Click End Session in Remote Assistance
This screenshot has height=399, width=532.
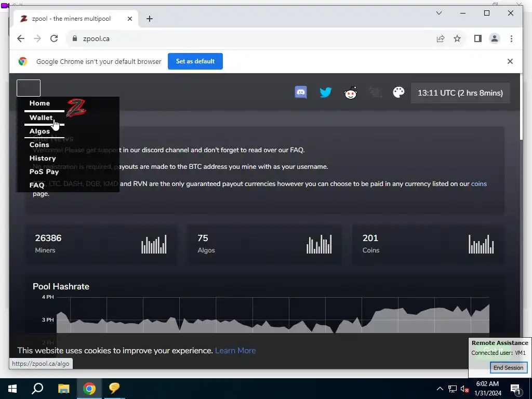tap(508, 367)
